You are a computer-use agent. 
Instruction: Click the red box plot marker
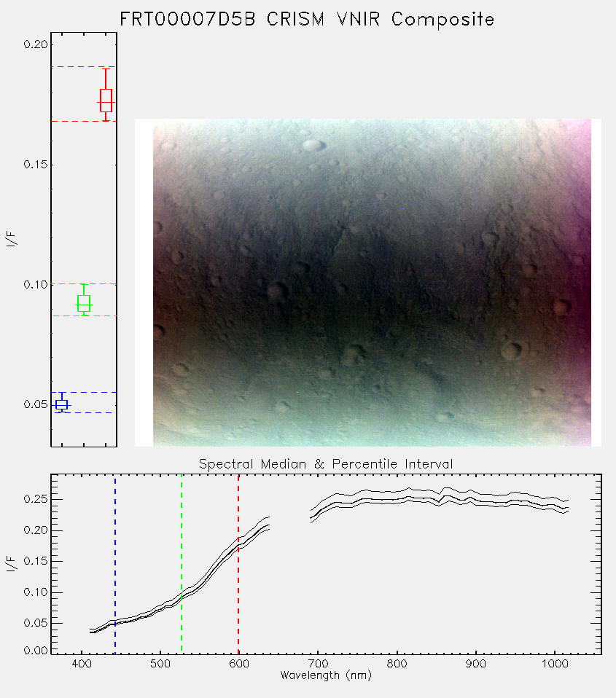(x=106, y=101)
